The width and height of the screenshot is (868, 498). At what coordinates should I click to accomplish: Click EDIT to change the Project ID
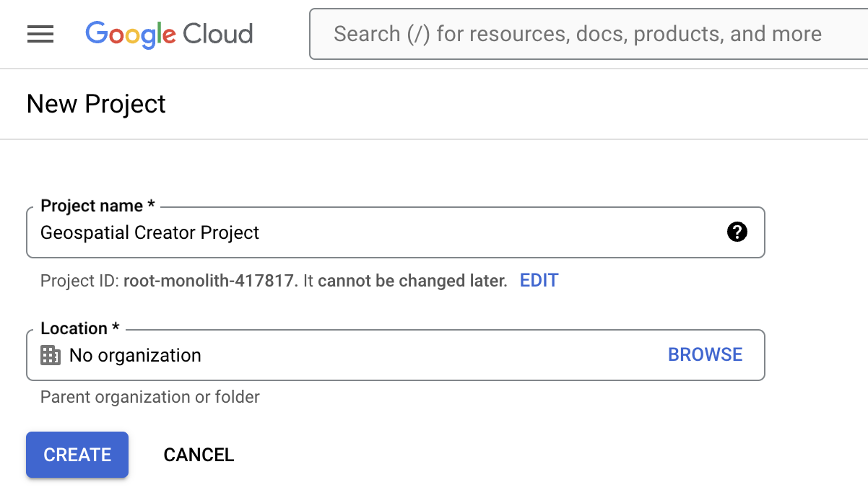click(x=539, y=280)
